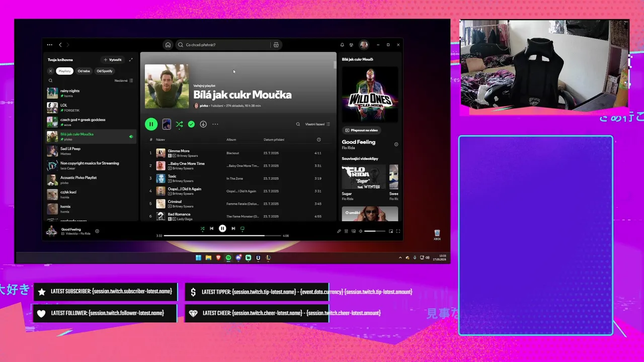Viewport: 644px width, 362px height.
Task: Toggle repeat in the bottom player bar
Action: [243, 228]
